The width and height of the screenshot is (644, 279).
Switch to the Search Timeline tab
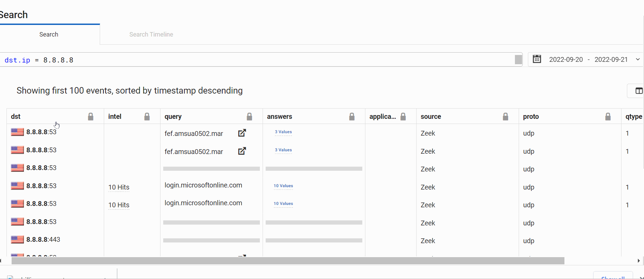point(151,34)
